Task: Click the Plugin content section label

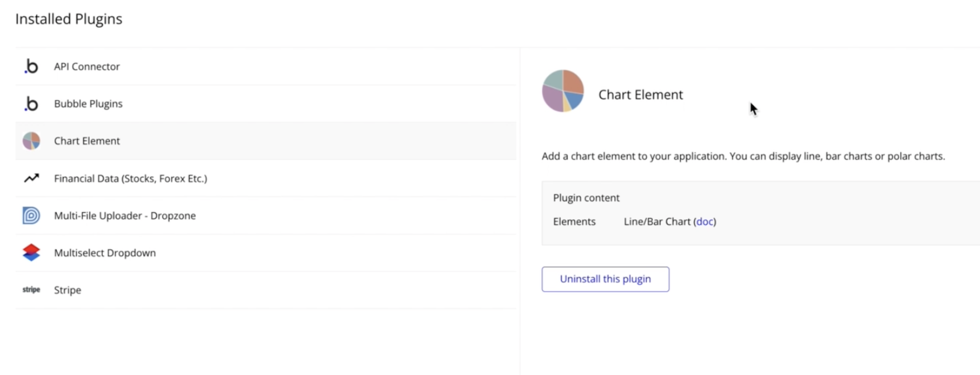Action: coord(586,198)
